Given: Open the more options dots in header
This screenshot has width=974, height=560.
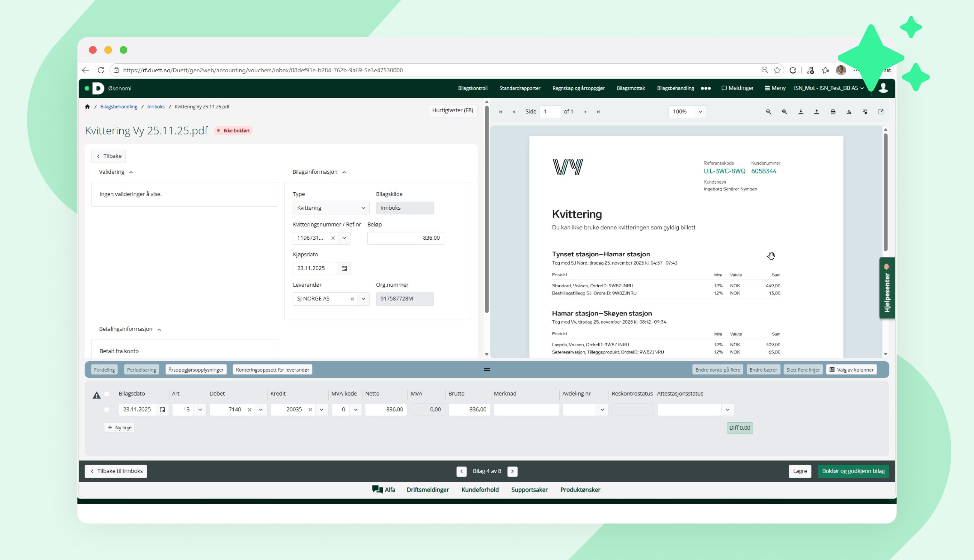Looking at the screenshot, I should tap(706, 88).
